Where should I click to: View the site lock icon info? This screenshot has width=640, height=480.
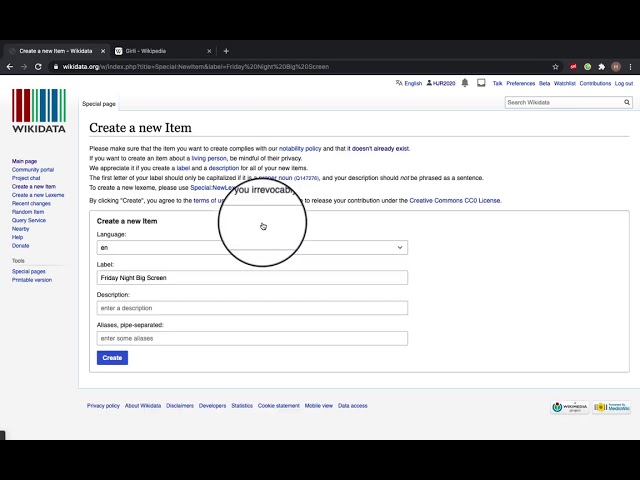point(56,67)
